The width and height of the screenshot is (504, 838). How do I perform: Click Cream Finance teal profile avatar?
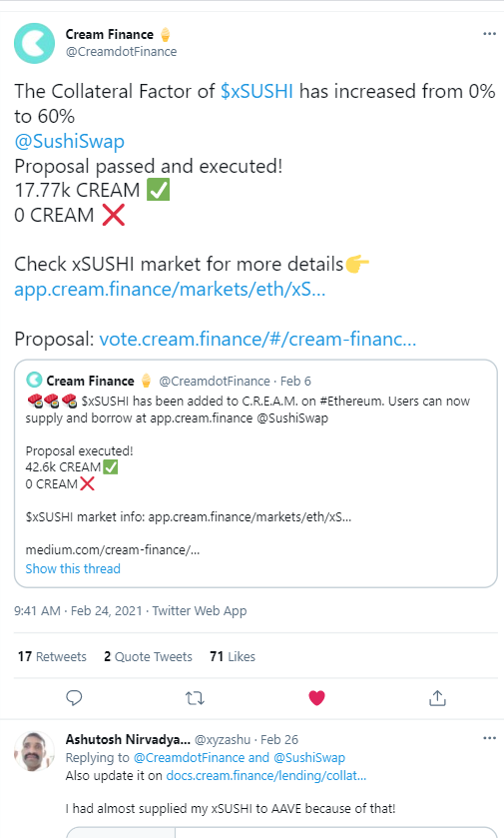pyautogui.click(x=34, y=43)
